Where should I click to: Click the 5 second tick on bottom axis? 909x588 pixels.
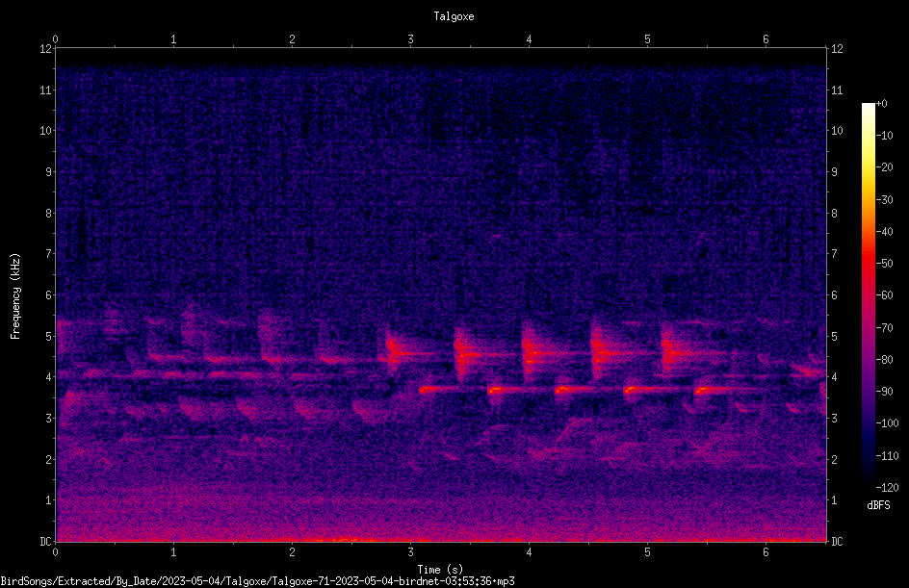point(647,552)
